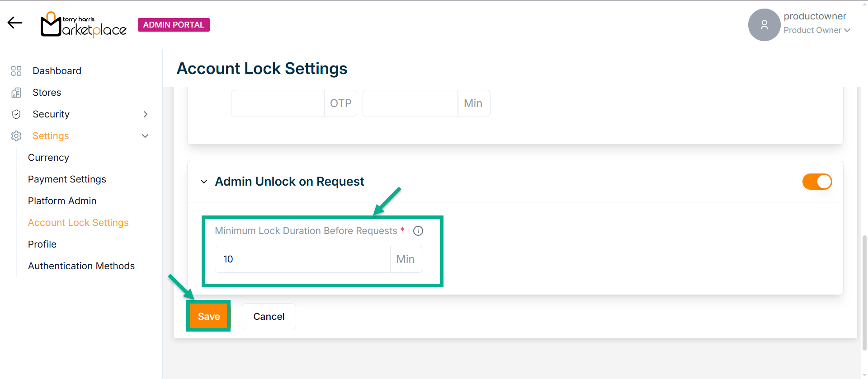Collapse the Admin Unlock on Request section
Screen dimensions: 868x379
pos(204,182)
